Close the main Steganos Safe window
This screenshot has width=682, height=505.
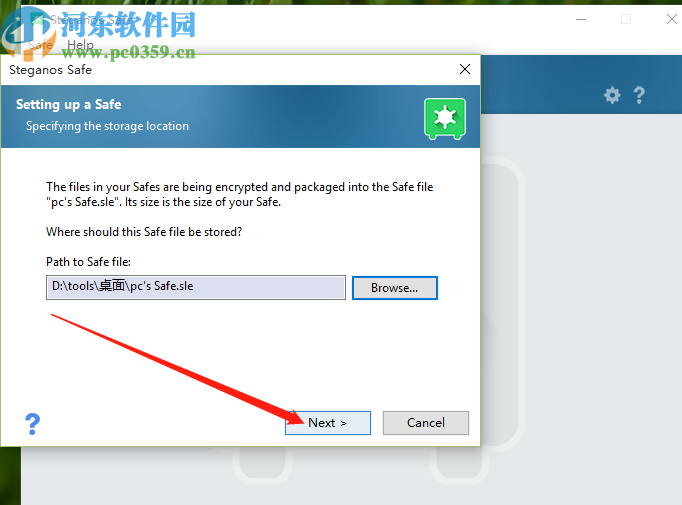click(672, 19)
